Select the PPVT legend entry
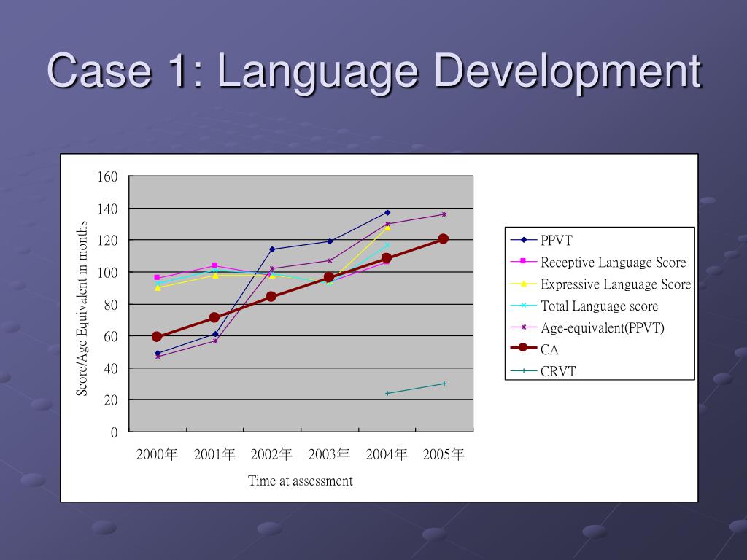 [x=541, y=240]
